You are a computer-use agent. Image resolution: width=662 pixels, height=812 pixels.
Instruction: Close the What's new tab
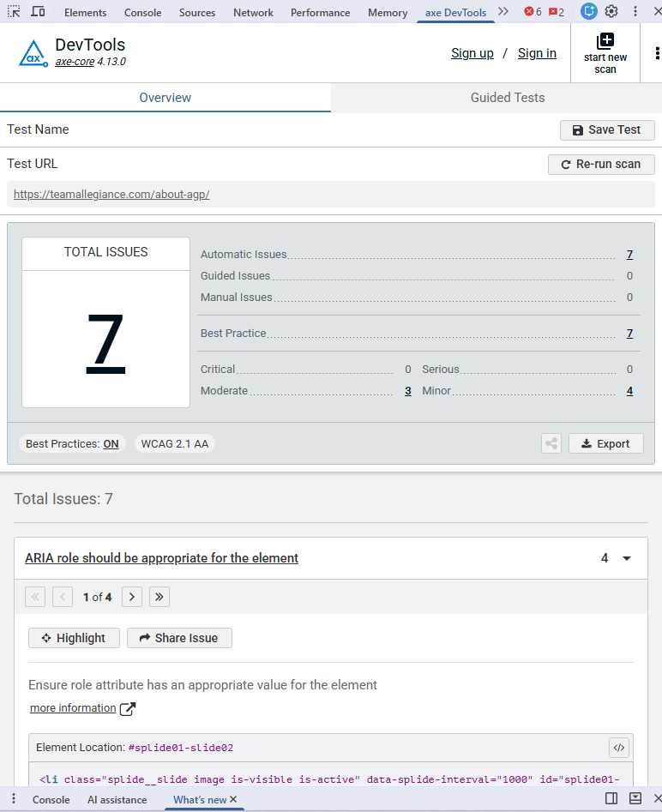(x=233, y=800)
